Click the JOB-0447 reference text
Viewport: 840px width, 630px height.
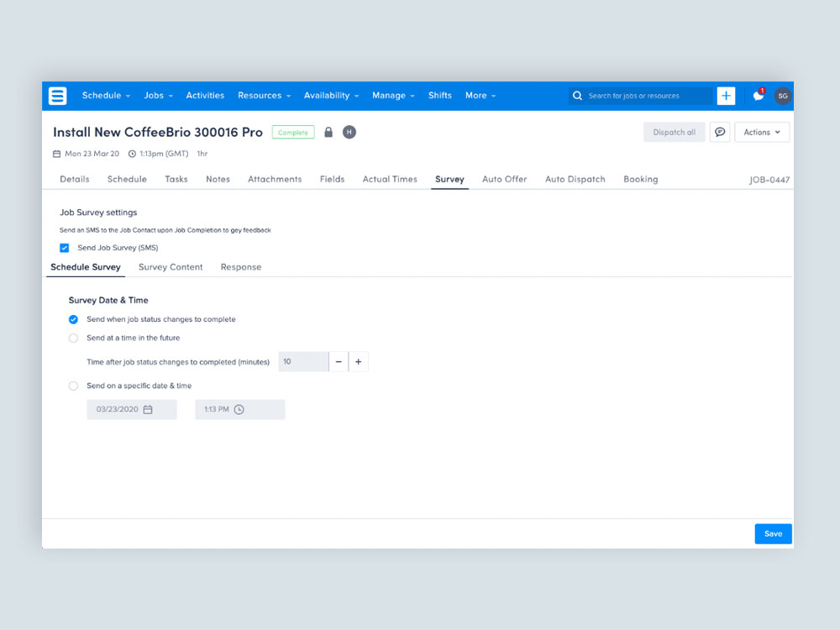click(769, 180)
